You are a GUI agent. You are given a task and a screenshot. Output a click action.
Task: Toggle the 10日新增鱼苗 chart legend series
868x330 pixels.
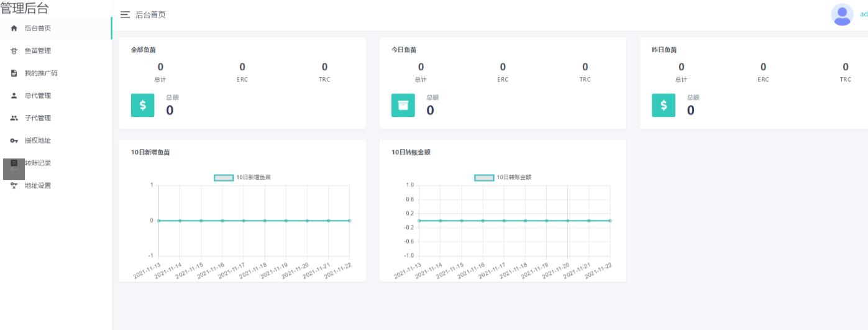[224, 178]
